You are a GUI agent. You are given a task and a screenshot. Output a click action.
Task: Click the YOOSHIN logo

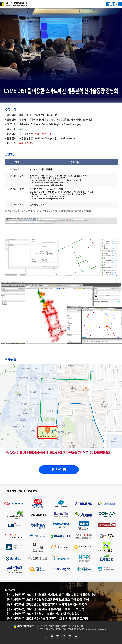pyautogui.click(x=38, y=514)
